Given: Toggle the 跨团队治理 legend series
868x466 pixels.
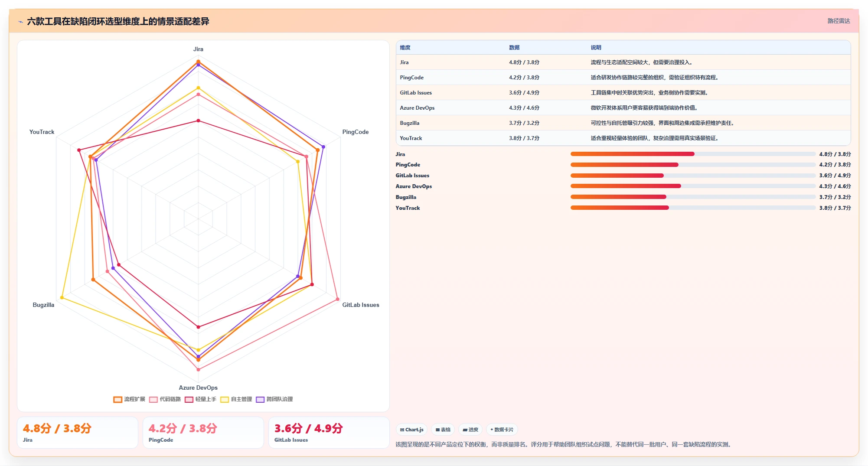Looking at the screenshot, I should tap(274, 399).
